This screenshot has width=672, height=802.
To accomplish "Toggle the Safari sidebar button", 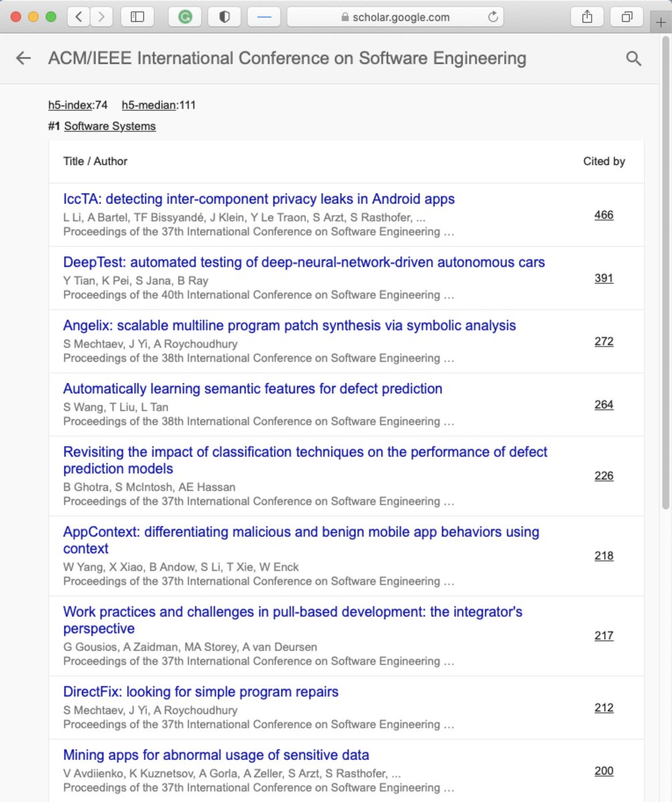I will 137,17.
